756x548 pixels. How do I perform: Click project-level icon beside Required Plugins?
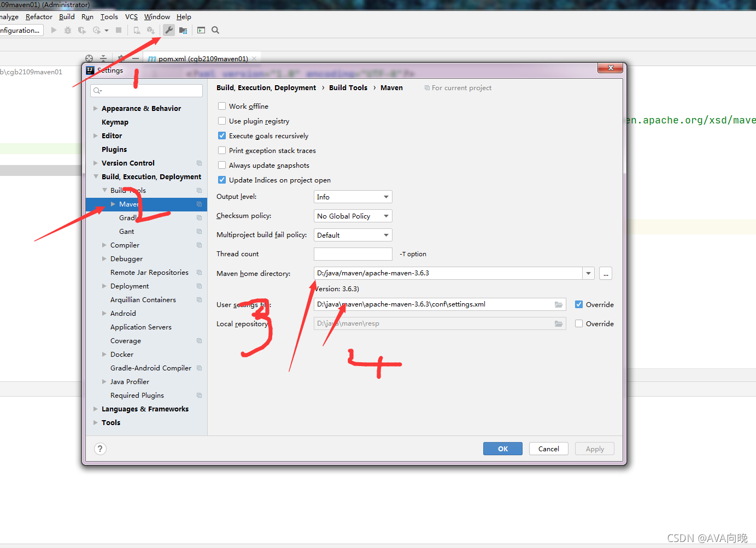[199, 395]
